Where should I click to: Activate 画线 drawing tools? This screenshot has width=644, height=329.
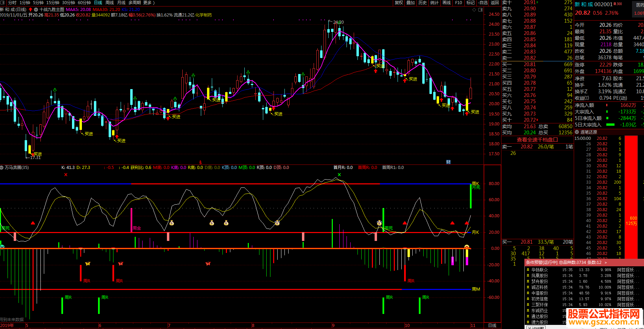click(447, 3)
